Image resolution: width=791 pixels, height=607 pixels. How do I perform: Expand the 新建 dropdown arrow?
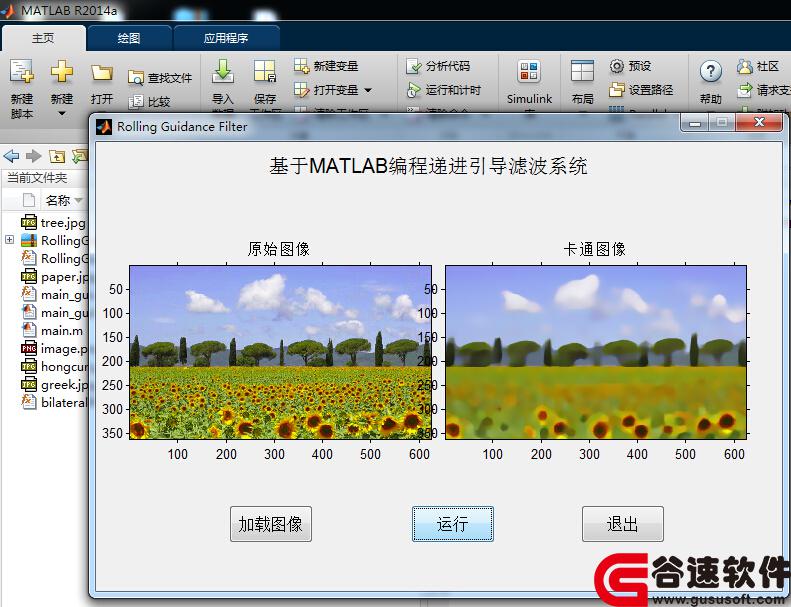click(62, 114)
